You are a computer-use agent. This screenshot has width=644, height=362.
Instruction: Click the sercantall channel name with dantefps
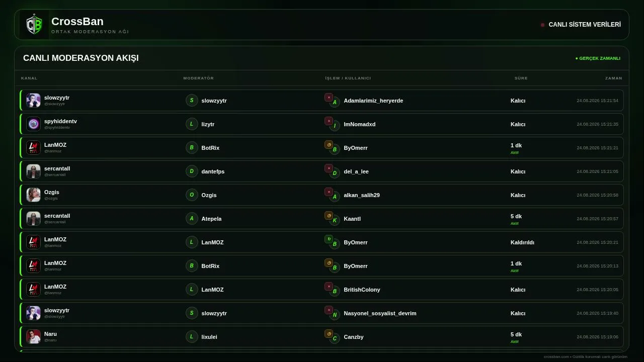click(57, 168)
